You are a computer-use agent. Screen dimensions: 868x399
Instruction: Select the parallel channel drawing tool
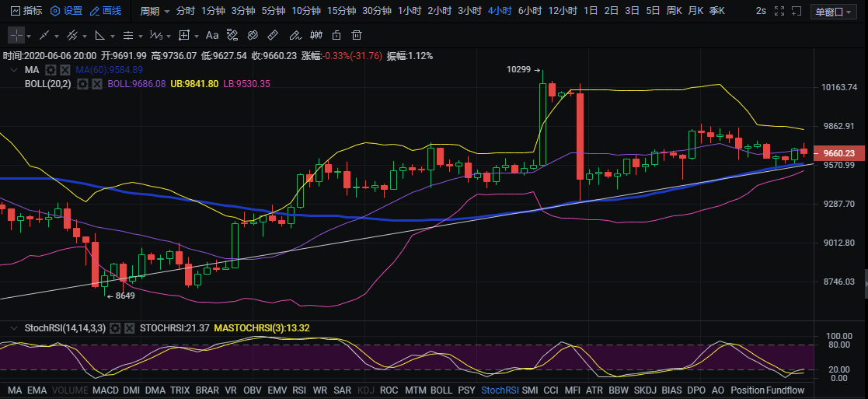(72, 36)
